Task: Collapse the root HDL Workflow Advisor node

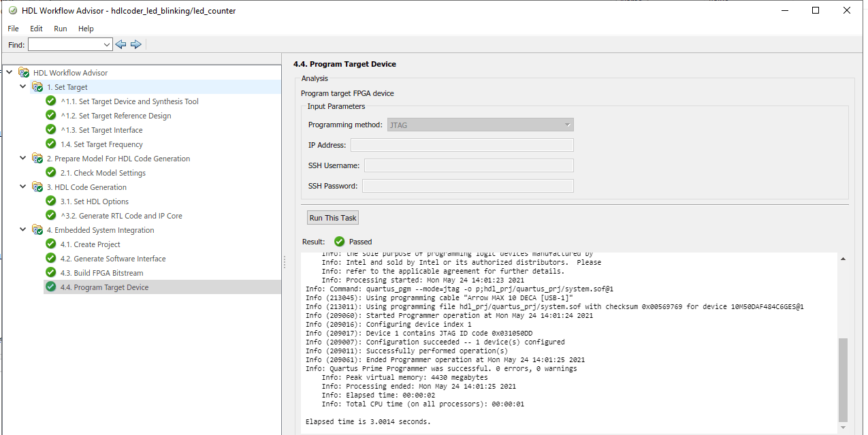Action: click(10, 73)
